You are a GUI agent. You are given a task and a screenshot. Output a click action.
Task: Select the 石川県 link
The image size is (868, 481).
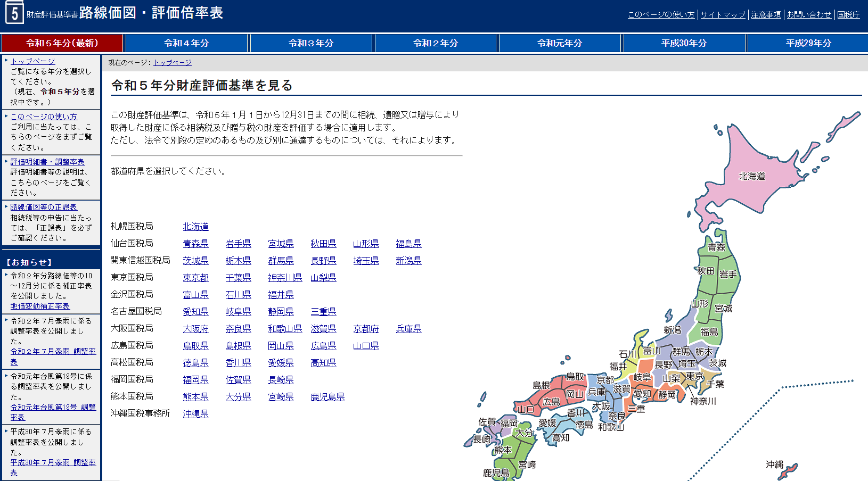pyautogui.click(x=239, y=295)
